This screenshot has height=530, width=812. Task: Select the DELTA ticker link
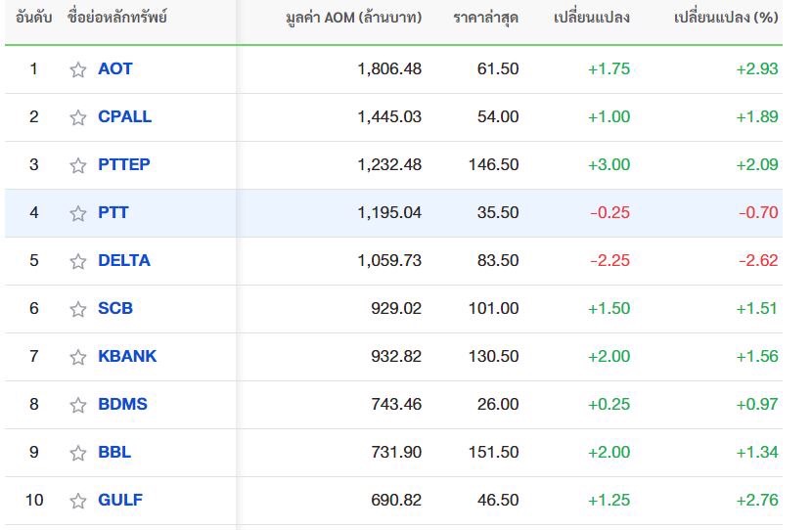[124, 260]
